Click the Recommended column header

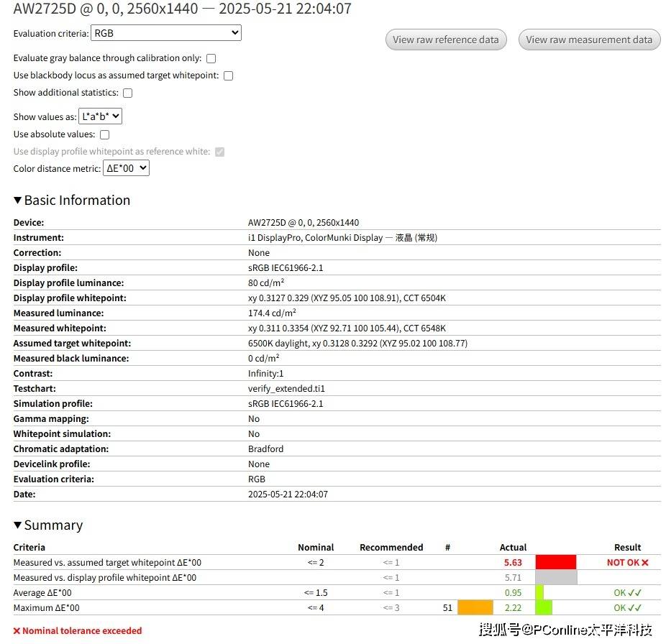pos(391,547)
